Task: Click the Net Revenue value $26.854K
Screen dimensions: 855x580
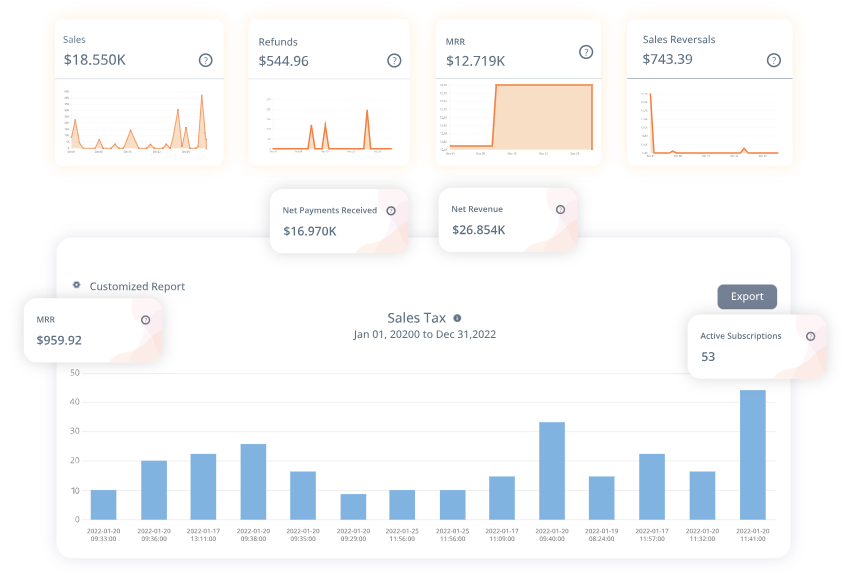Action: [x=479, y=230]
